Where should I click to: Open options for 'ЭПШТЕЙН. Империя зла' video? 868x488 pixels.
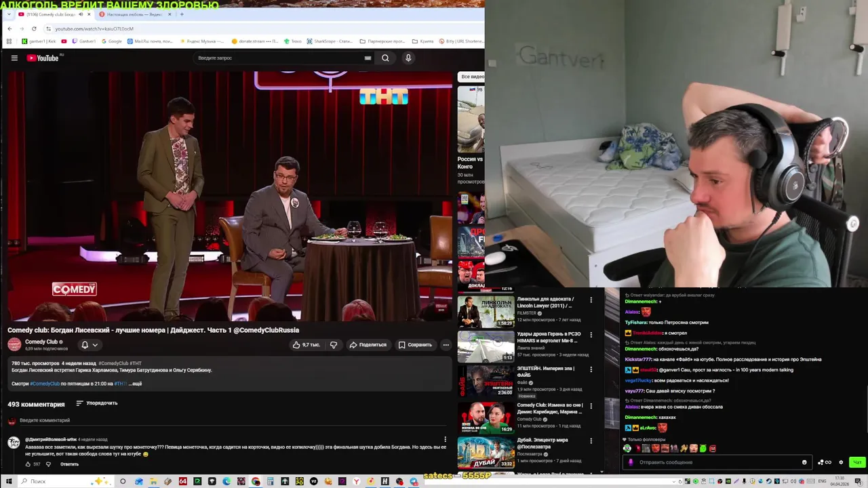(591, 370)
